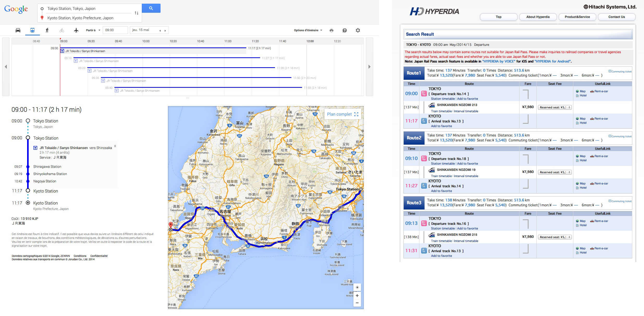This screenshot has width=644, height=316.
Task: Open HYPERDIA for Android link
Action: [553, 61]
